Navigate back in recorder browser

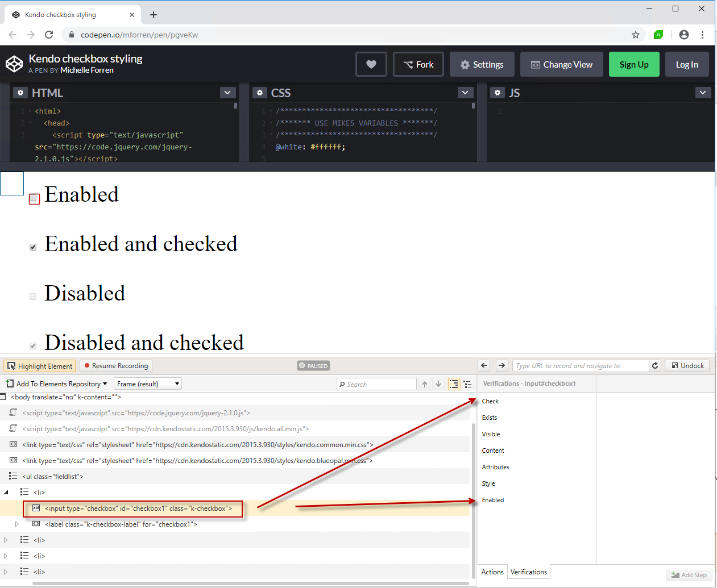coord(484,366)
